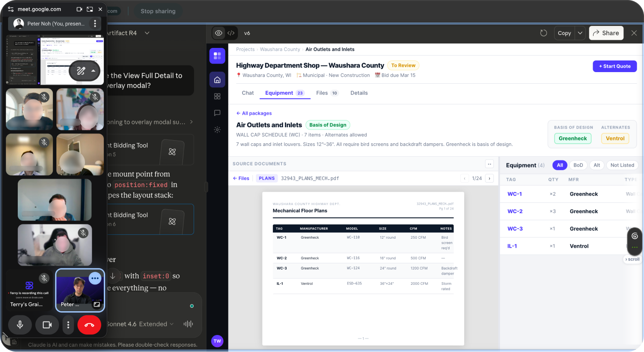Click the purple app logo in sidebar

217,56
